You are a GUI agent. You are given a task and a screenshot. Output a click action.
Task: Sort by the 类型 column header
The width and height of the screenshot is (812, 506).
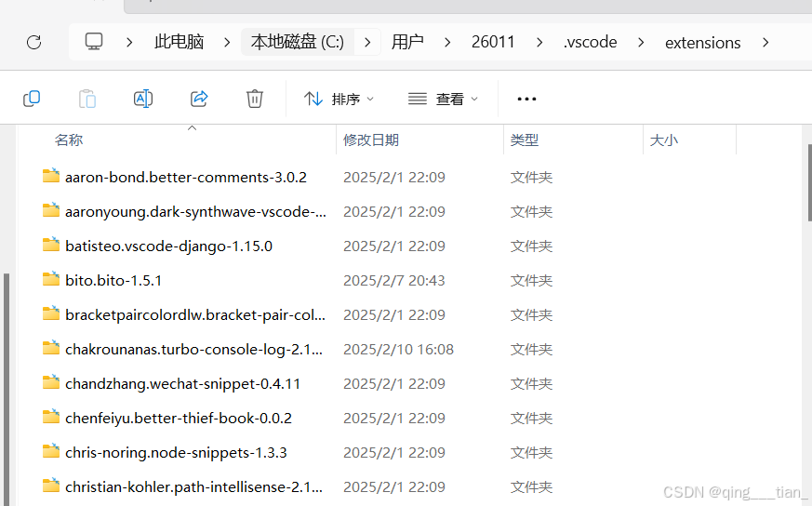pyautogui.click(x=525, y=140)
